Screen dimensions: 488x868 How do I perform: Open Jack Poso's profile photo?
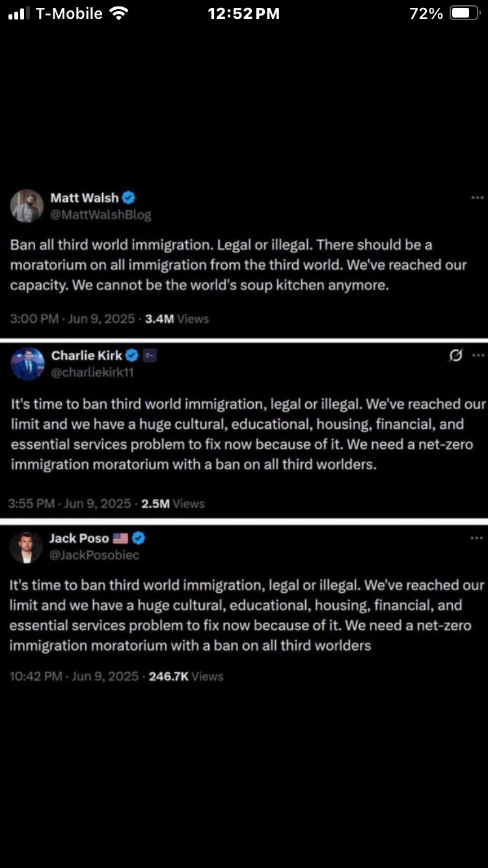tap(26, 547)
